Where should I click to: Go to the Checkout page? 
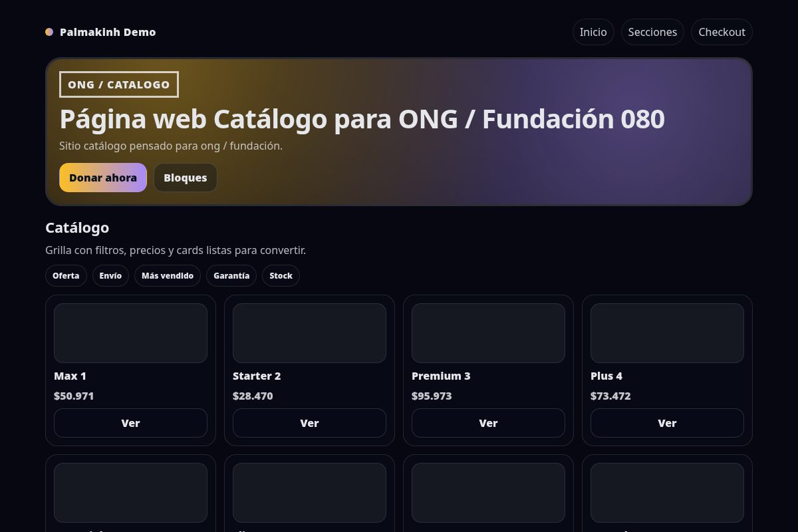tap(722, 32)
